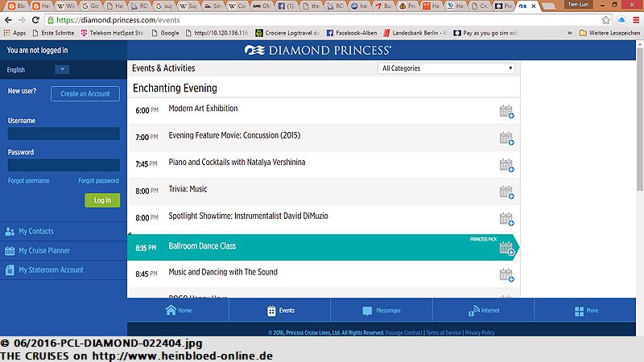Image resolution: width=644 pixels, height=362 pixels.
Task: Open the Events tab
Action: 280,311
